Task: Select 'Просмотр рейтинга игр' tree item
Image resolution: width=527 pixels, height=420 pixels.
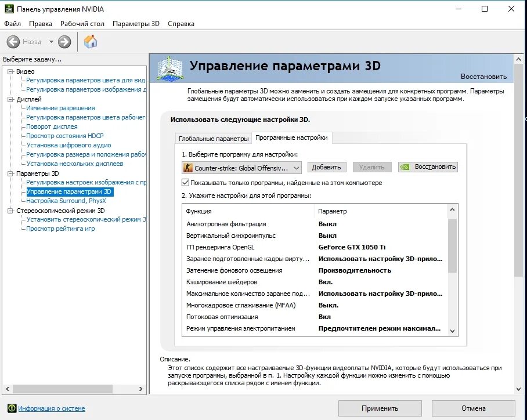Action: point(60,229)
